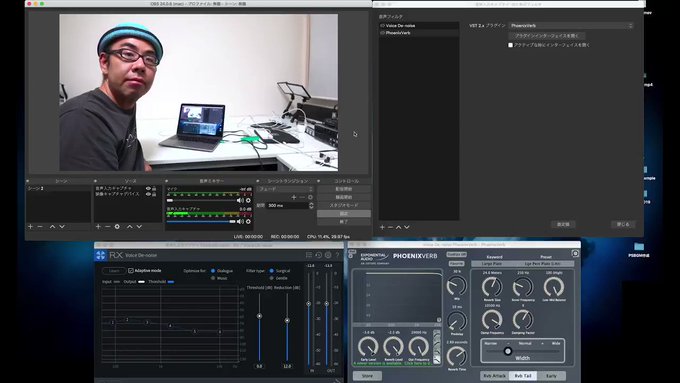Toggle the Voice De-noise filter eye icon

[382, 26]
